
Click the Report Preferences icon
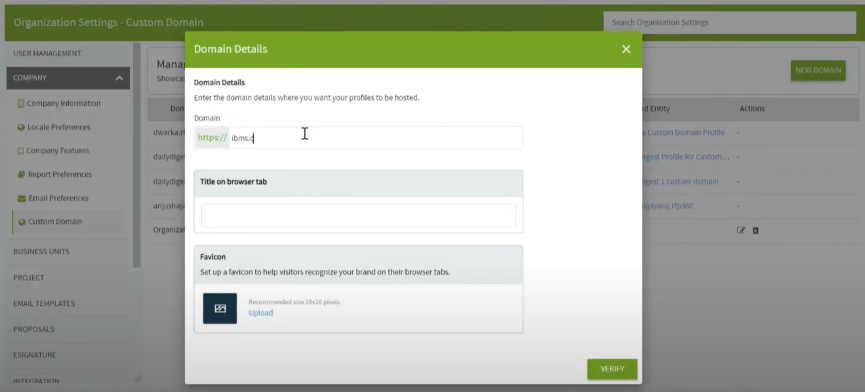coord(21,174)
